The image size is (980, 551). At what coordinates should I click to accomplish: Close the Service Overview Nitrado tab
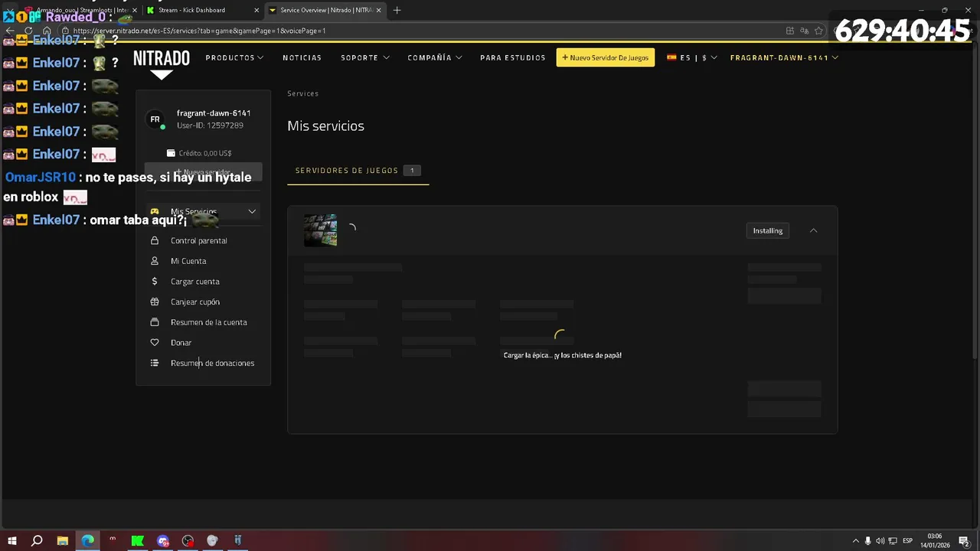(x=378, y=10)
